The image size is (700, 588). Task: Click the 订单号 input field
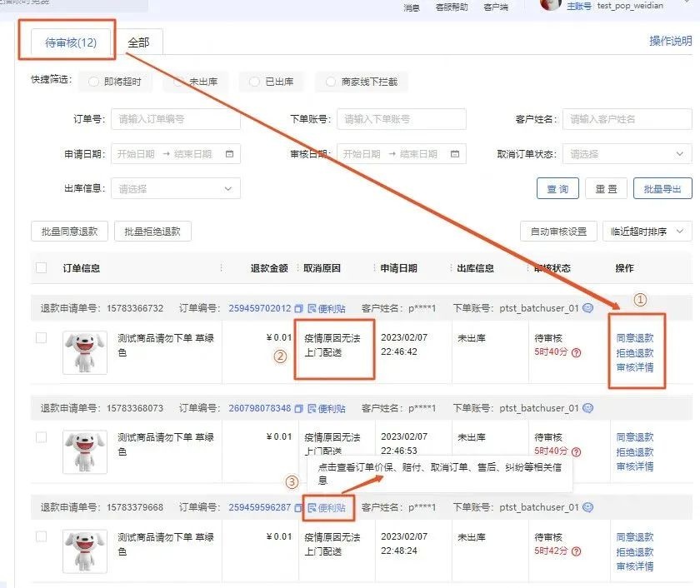click(x=175, y=119)
